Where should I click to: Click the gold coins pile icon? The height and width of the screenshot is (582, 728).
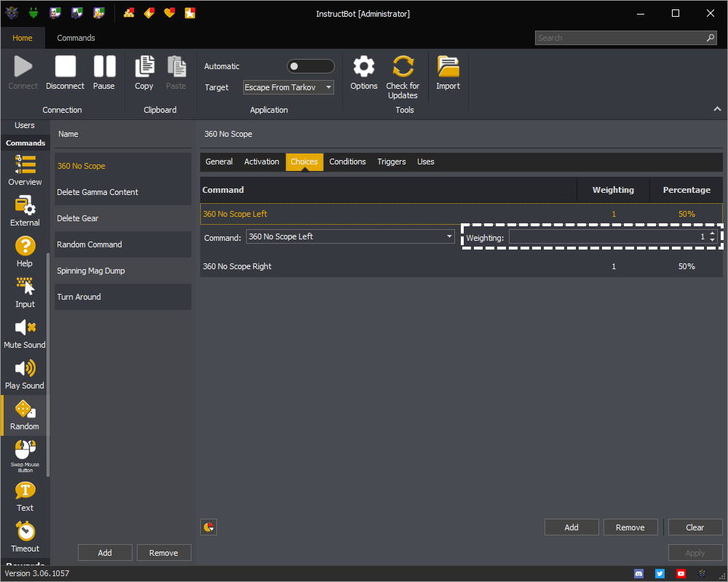[x=129, y=13]
